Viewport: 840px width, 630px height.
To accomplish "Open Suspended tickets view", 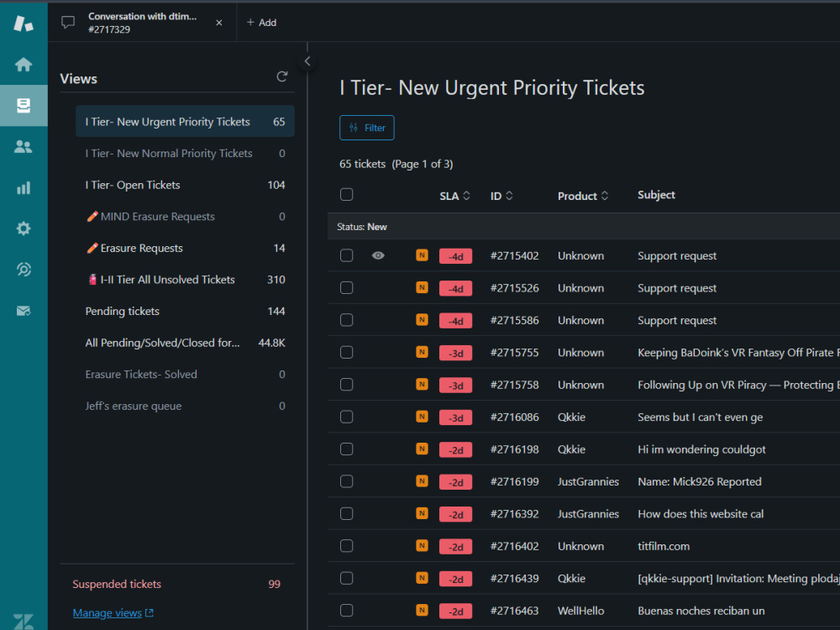I will point(176,584).
